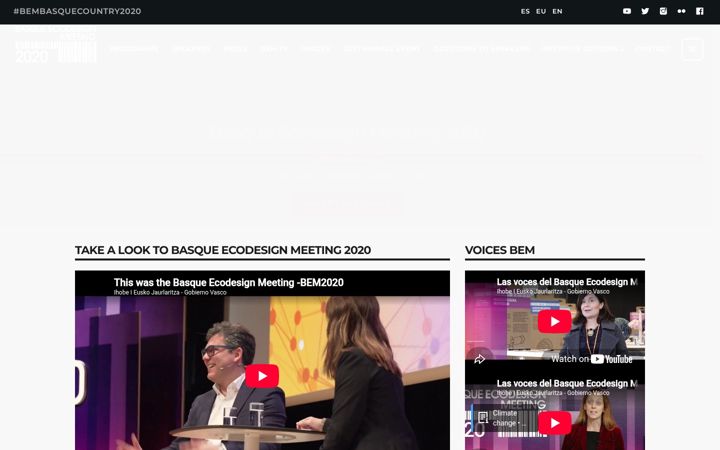Switch language to ES
The height and width of the screenshot is (450, 720).
pyautogui.click(x=525, y=11)
